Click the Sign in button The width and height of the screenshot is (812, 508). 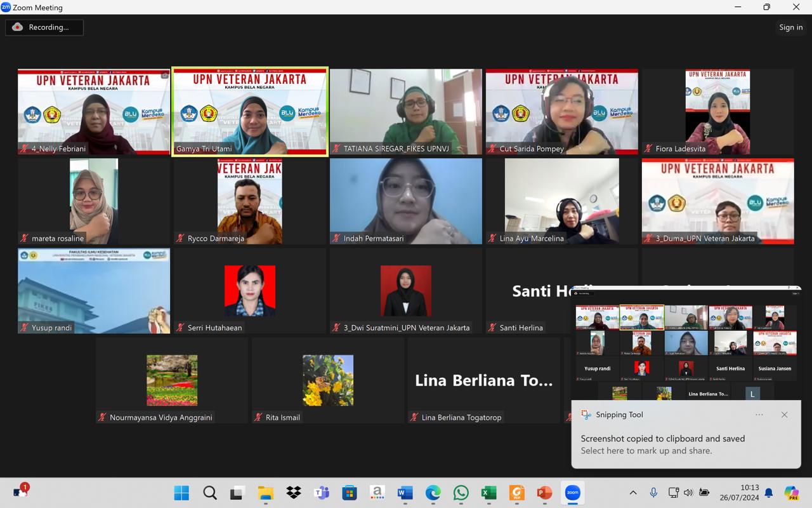click(x=790, y=27)
